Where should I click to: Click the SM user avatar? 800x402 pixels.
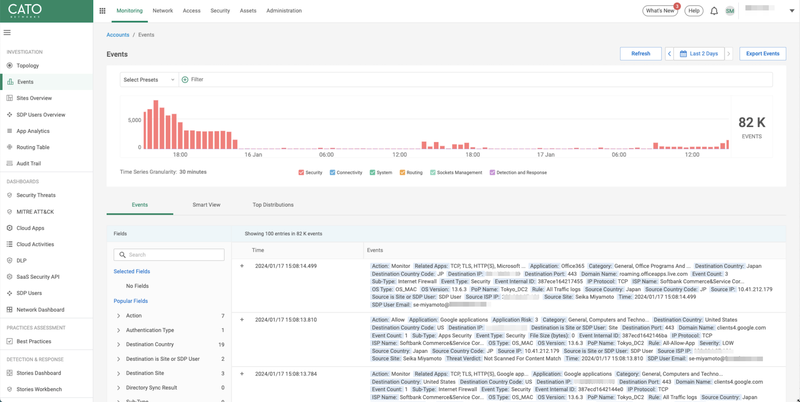click(x=730, y=11)
